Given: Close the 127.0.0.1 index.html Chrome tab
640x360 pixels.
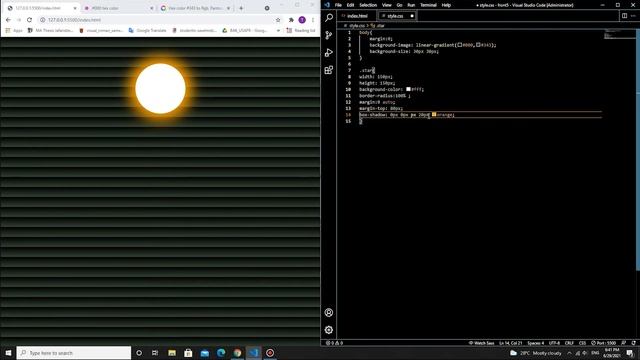Looking at the screenshot, I should 75,8.
